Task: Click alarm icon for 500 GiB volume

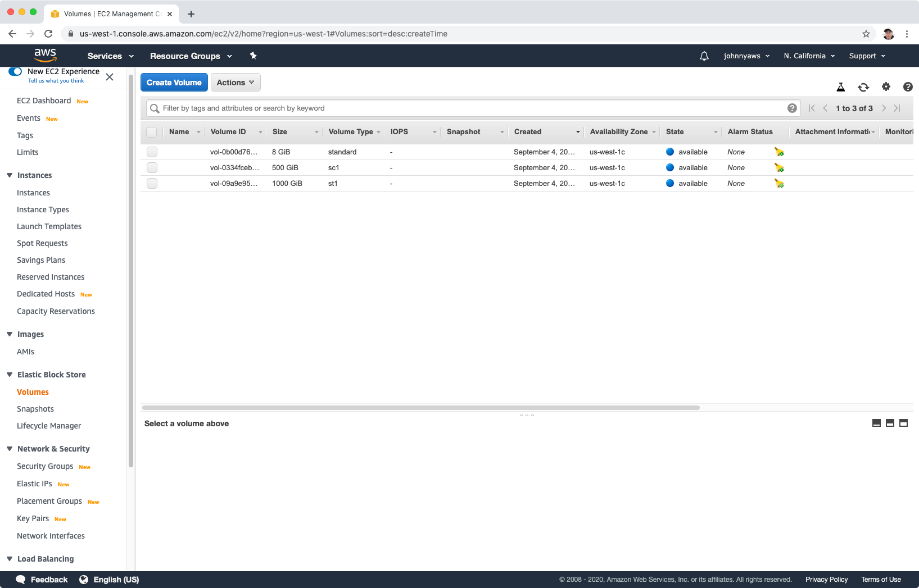Action: (x=779, y=168)
